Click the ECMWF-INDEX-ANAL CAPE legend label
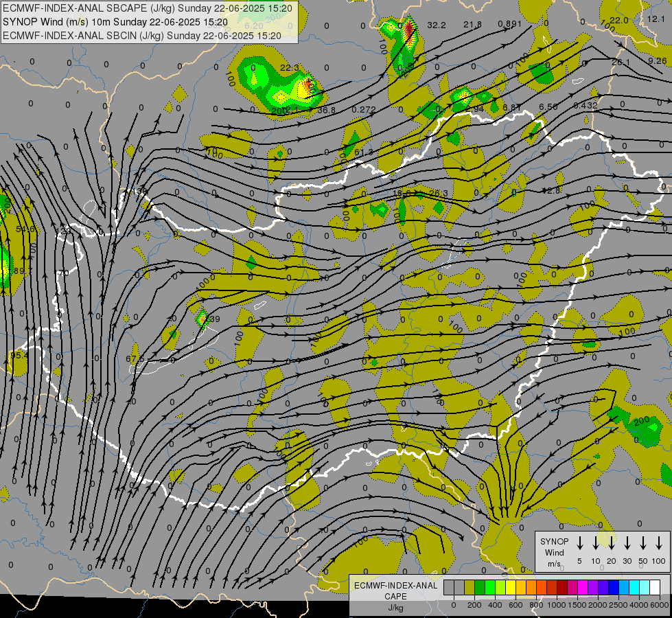This screenshot has height=618, width=672. coord(395,591)
